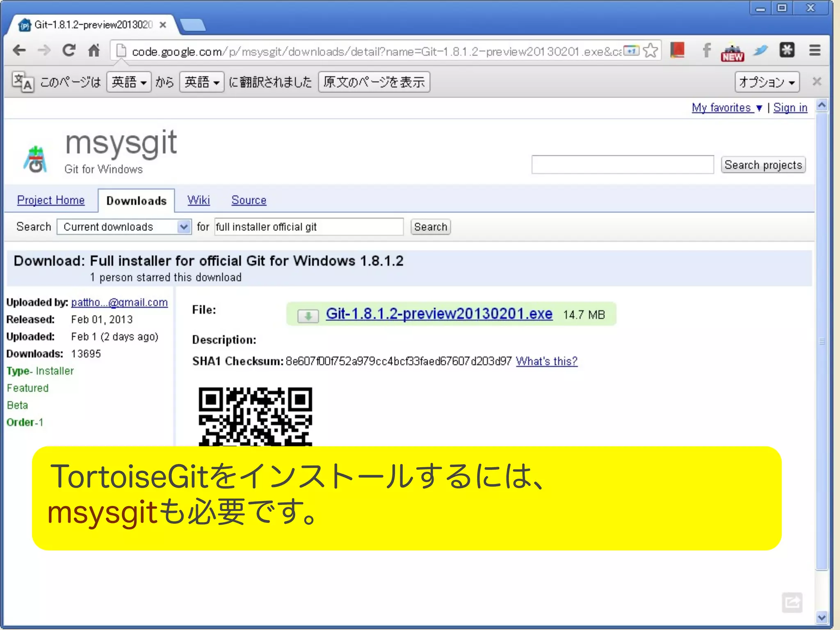Image resolution: width=840 pixels, height=630 pixels.
Task: Click the Facebook extension icon
Action: click(706, 50)
